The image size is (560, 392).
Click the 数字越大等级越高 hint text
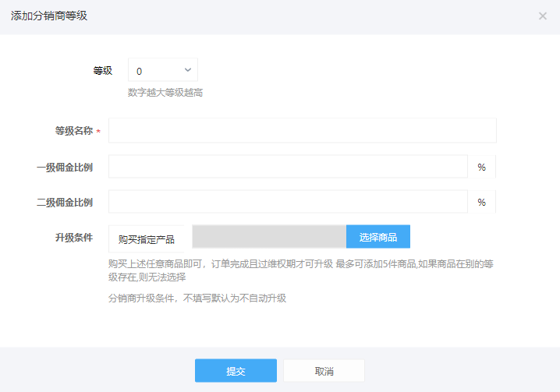[165, 93]
